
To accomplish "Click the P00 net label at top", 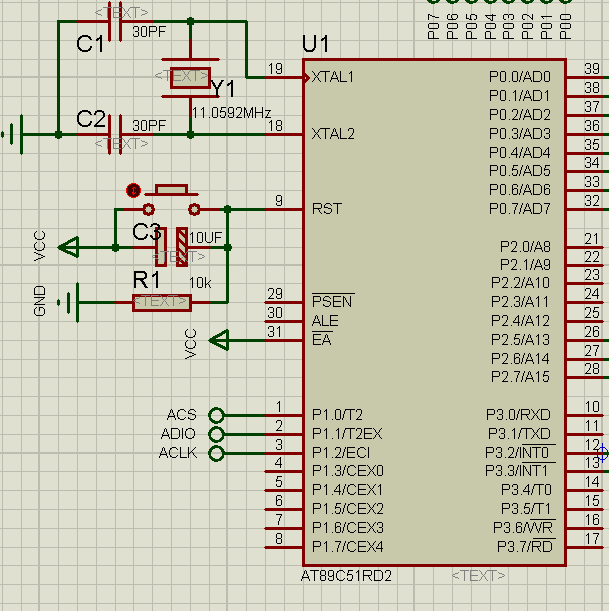I will pos(565,26).
